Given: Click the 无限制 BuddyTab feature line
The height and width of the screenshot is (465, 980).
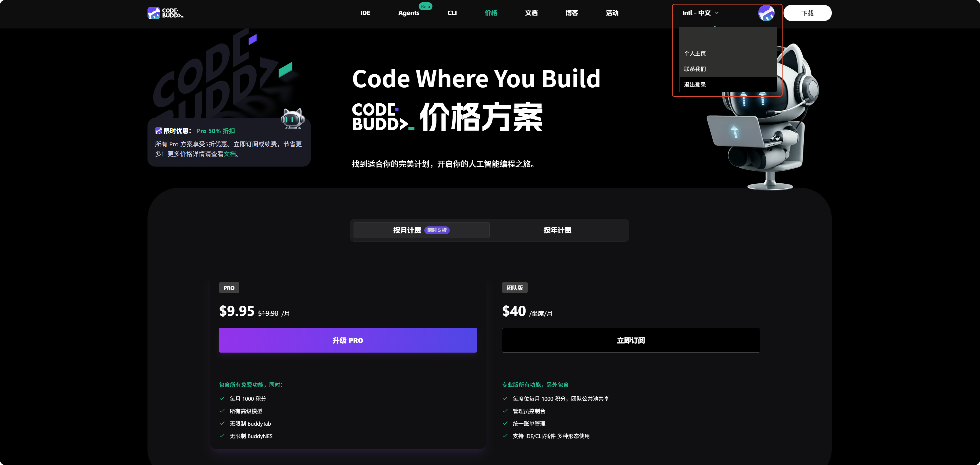Looking at the screenshot, I should click(250, 424).
